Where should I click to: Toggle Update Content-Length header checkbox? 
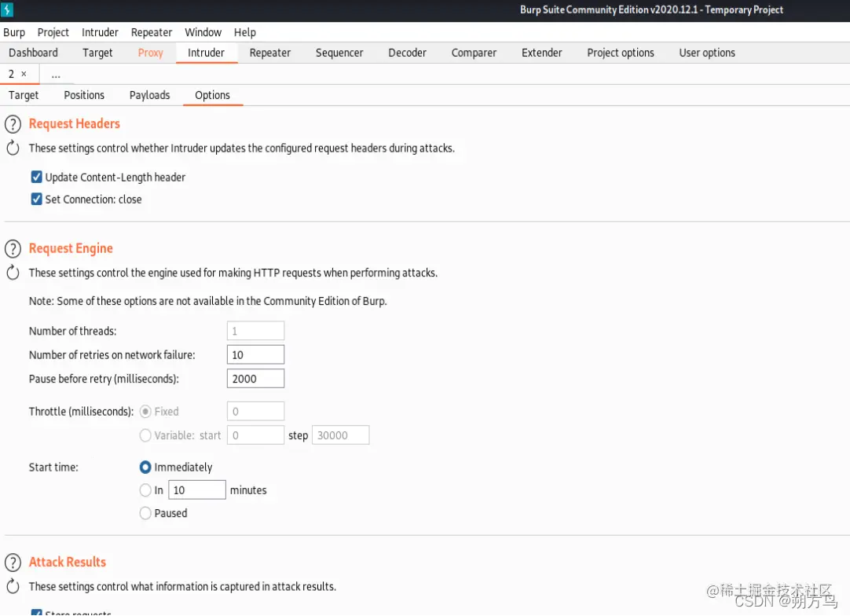coord(36,177)
